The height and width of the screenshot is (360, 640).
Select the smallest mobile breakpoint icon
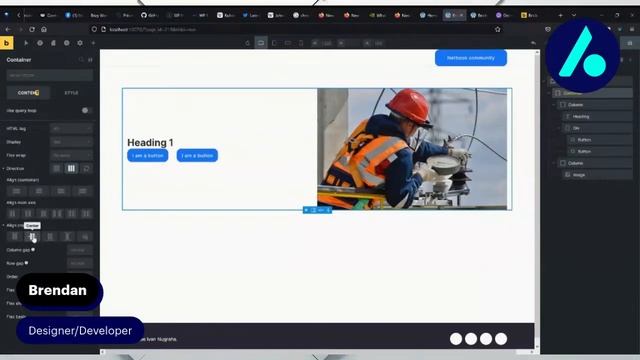pos(301,43)
